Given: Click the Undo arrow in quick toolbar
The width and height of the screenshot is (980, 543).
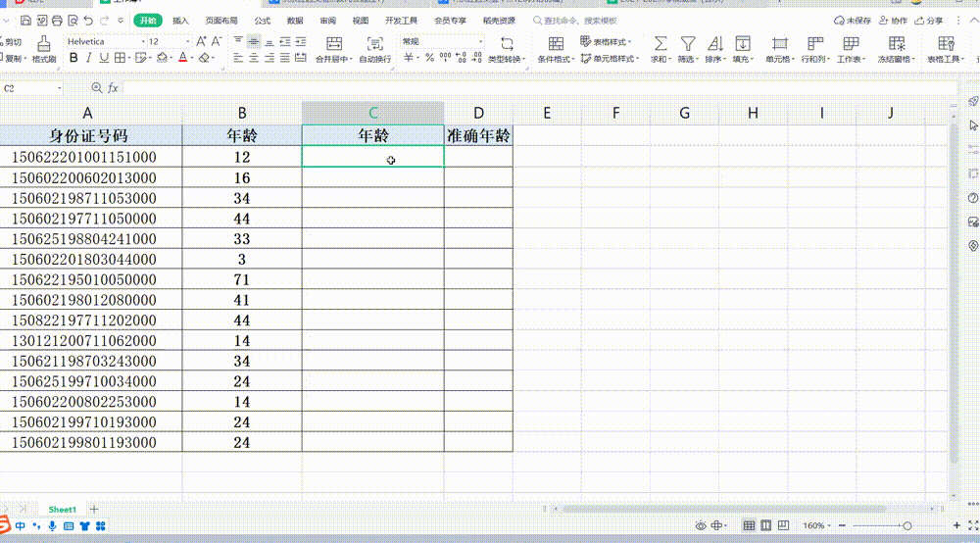Looking at the screenshot, I should (89, 21).
